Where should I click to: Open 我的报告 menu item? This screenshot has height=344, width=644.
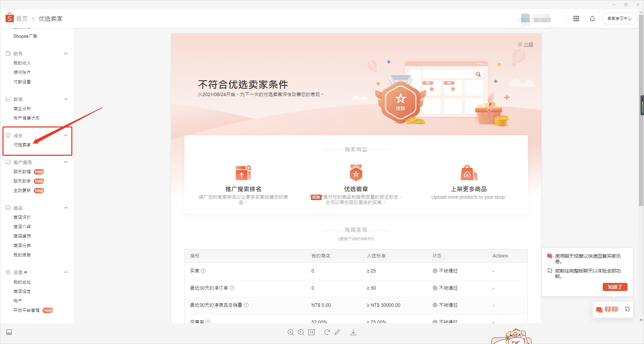point(22,255)
